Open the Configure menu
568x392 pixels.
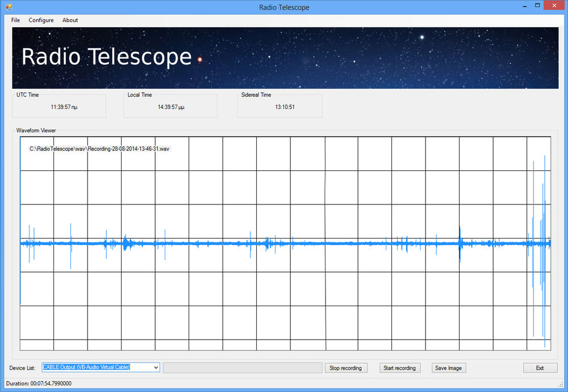tap(41, 20)
